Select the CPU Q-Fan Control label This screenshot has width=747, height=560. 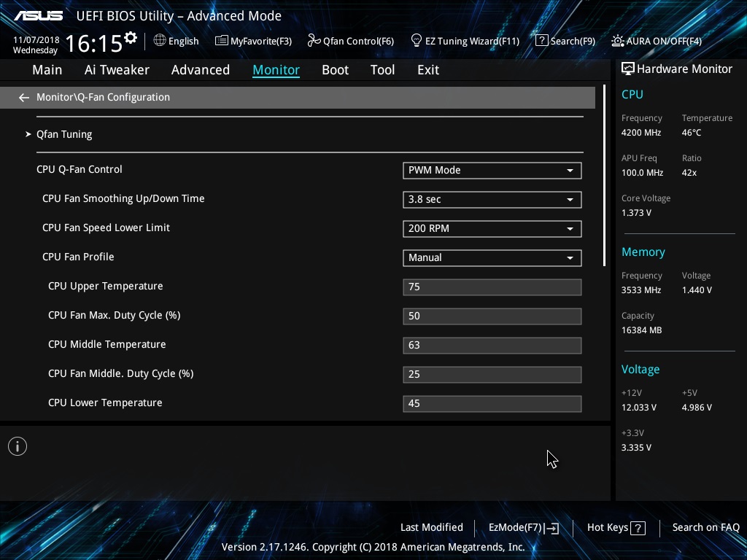pos(79,169)
